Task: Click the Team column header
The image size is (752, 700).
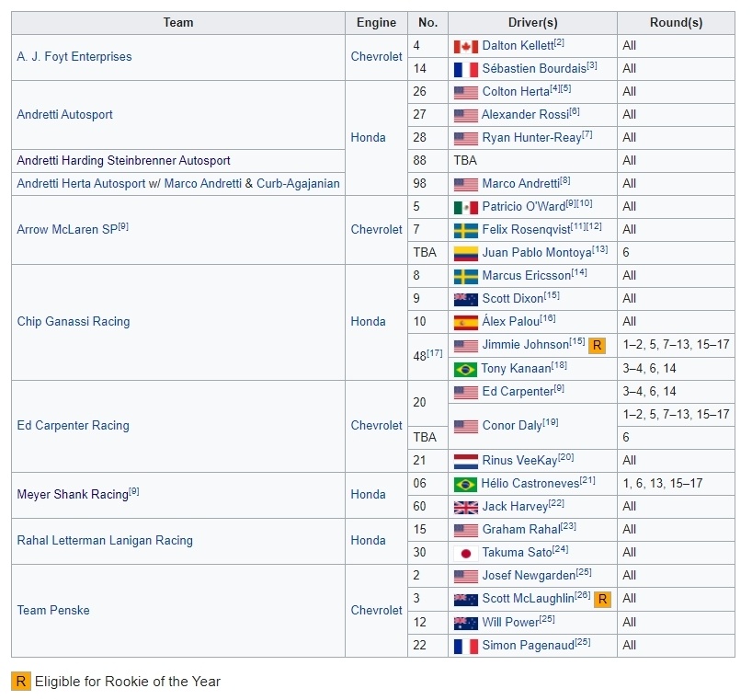Action: point(178,23)
